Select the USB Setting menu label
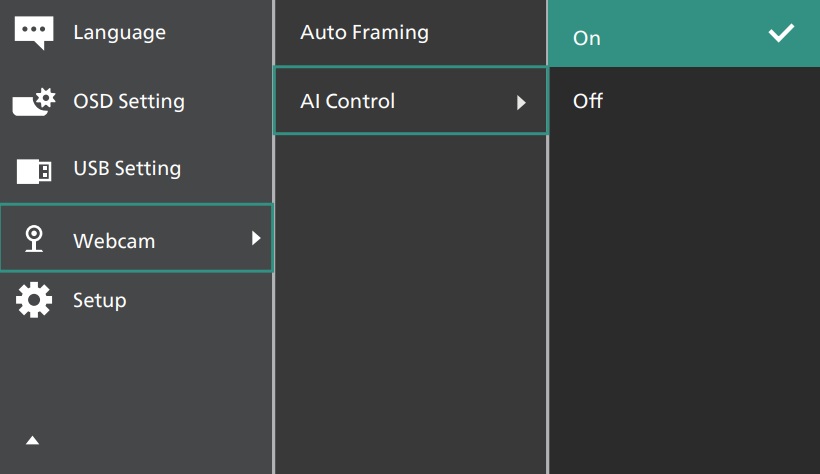820x474 pixels. coord(127,168)
